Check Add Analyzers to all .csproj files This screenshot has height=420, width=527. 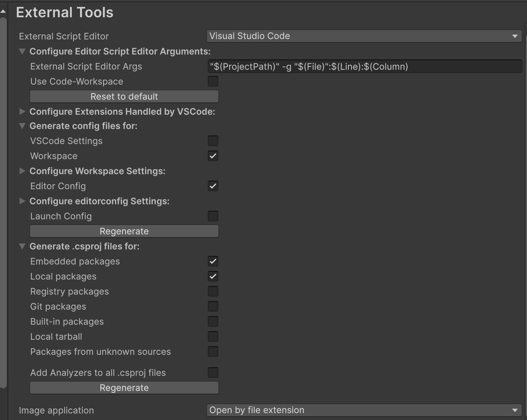coord(213,372)
